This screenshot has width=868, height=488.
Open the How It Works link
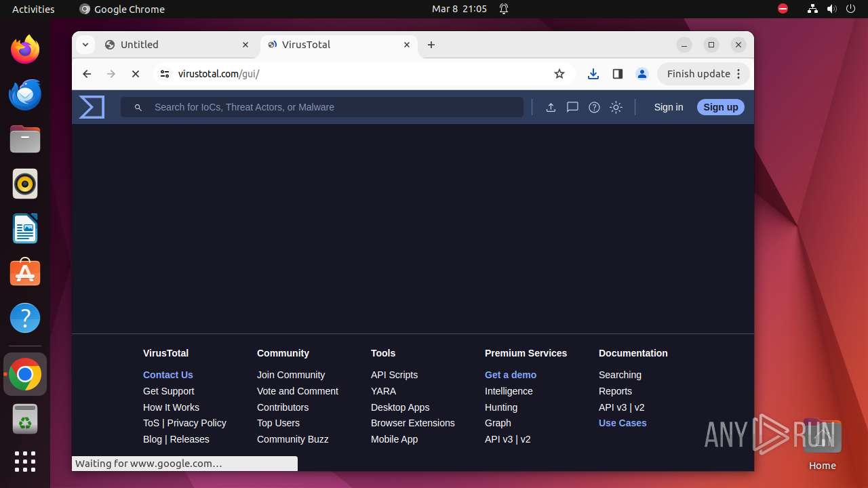pyautogui.click(x=171, y=407)
